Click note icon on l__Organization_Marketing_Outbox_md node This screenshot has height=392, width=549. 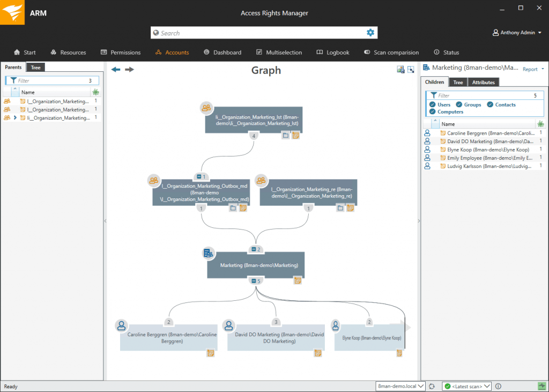pos(243,208)
